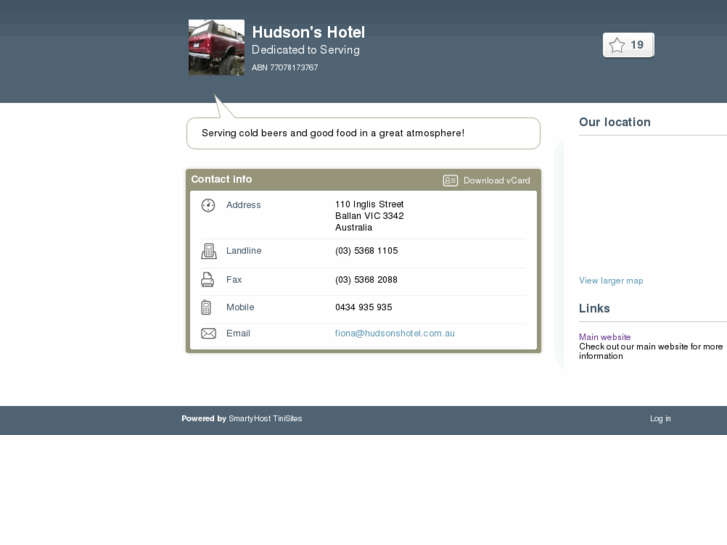Click the Hudson's Hotel title heading
Viewport: 727px width, 545px height.
[308, 32]
